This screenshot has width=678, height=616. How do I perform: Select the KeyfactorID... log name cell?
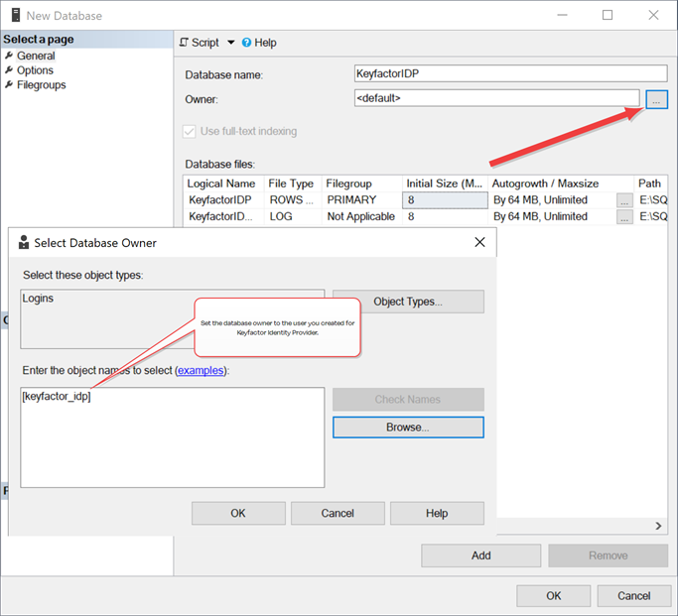[x=223, y=216]
